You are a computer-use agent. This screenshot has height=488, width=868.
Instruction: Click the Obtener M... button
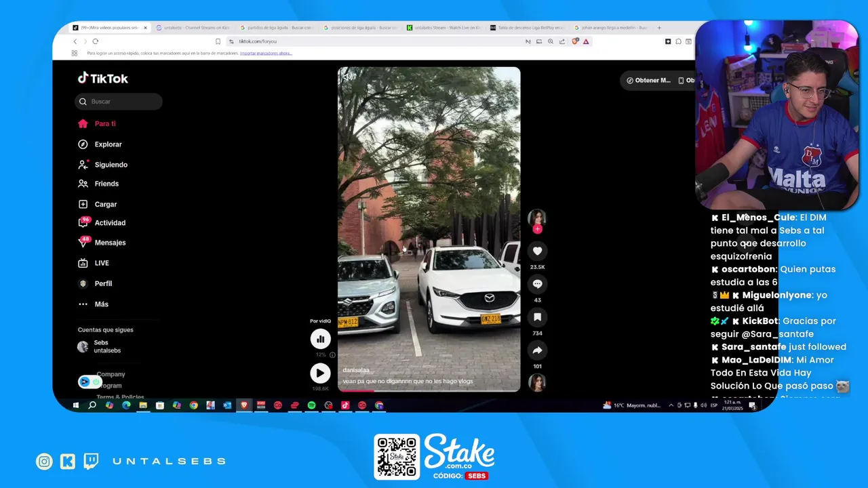(x=648, y=81)
